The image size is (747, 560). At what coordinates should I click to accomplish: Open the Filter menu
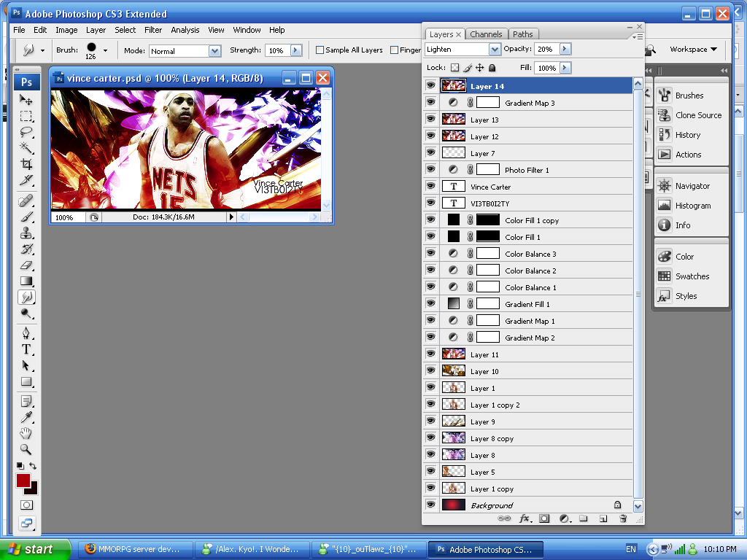click(153, 30)
